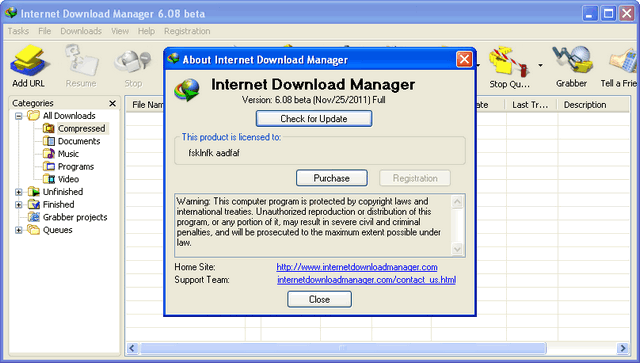Close the About dialog with red X
The image size is (640, 363).
pyautogui.click(x=464, y=60)
